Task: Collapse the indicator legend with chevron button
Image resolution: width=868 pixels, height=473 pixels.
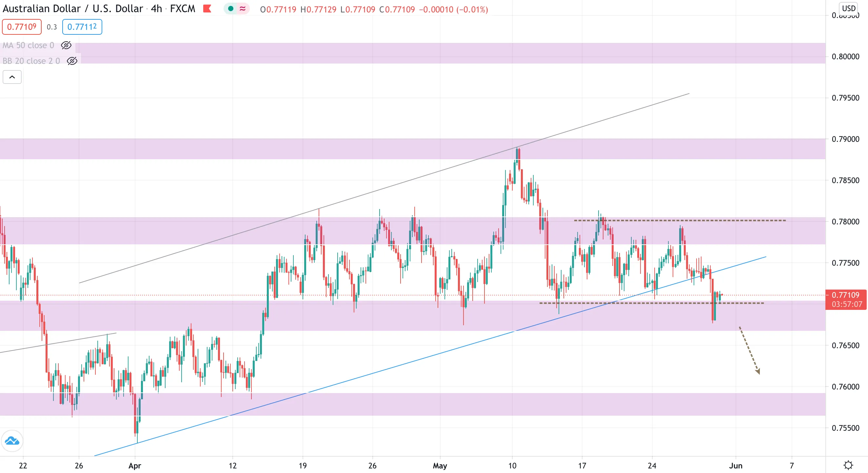Action: coord(12,77)
